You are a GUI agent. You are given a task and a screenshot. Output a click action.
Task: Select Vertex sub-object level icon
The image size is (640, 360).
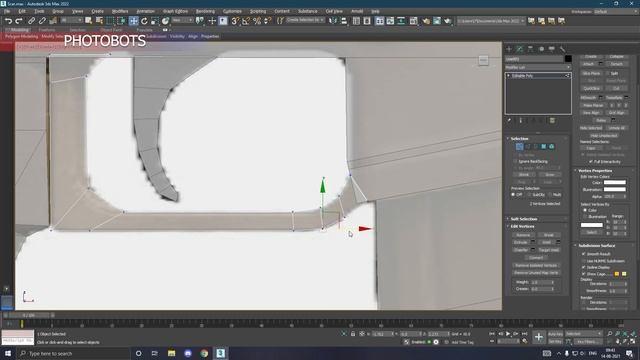[x=519, y=147]
